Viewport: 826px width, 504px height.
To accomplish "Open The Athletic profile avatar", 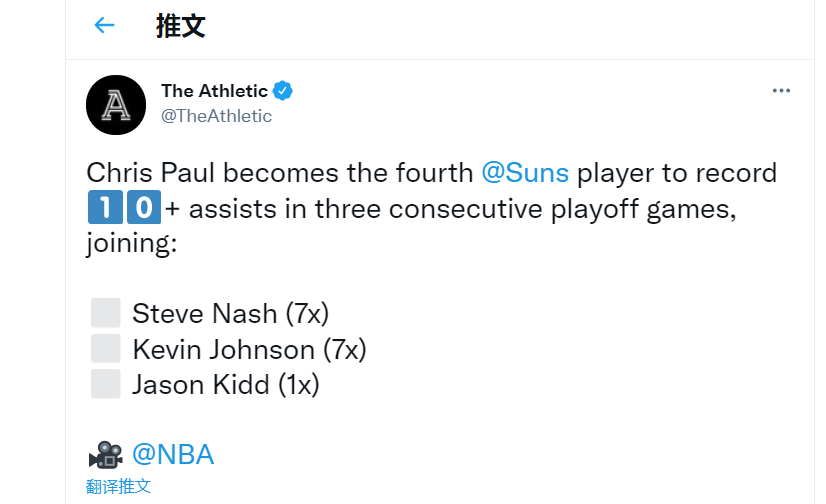I will tap(116, 105).
